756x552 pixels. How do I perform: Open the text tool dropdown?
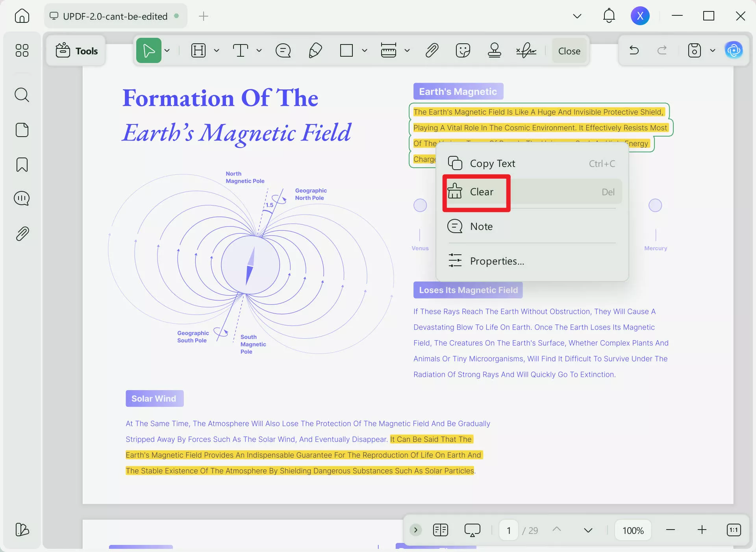tap(259, 50)
